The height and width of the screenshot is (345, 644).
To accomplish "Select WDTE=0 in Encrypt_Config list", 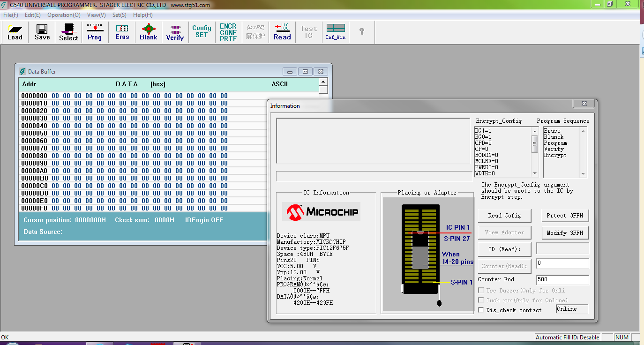I will [485, 173].
